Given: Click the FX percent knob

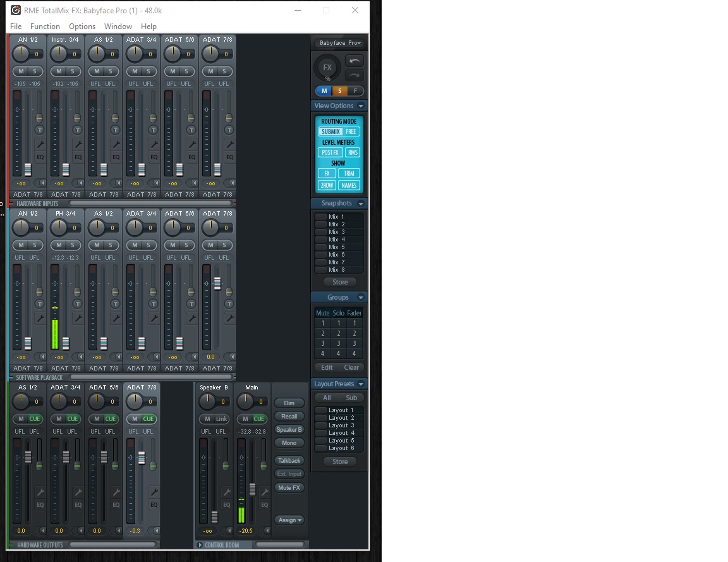Looking at the screenshot, I should click(327, 68).
